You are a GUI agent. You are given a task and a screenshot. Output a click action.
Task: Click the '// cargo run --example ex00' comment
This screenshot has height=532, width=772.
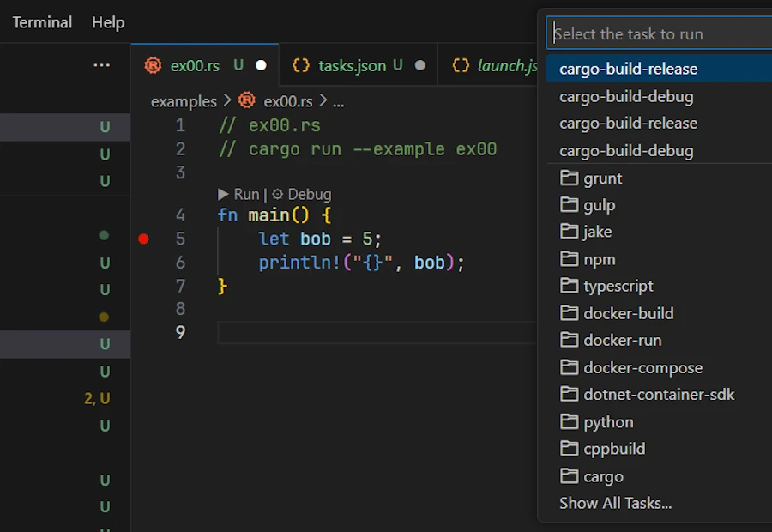[x=358, y=148]
